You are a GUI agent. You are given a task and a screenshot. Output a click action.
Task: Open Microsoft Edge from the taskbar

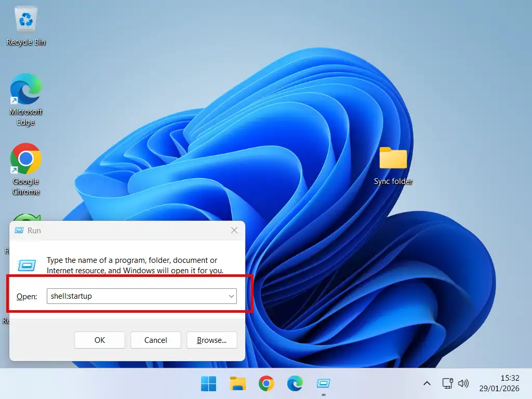(295, 383)
